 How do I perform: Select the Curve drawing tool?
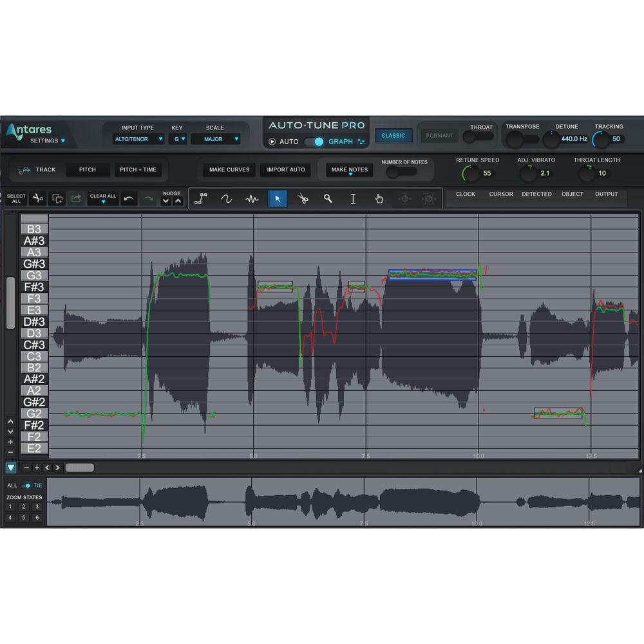pyautogui.click(x=227, y=198)
